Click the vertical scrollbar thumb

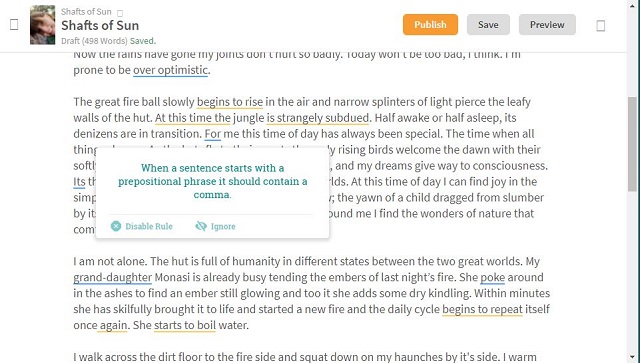(633, 144)
